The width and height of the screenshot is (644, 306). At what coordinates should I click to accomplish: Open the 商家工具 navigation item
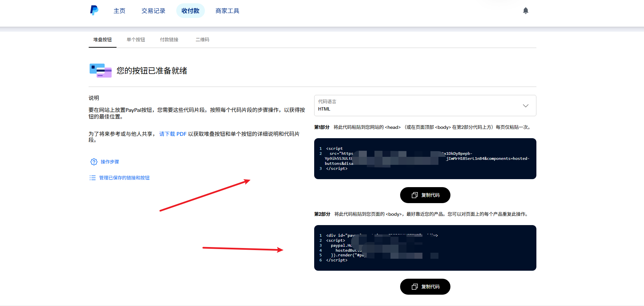click(227, 11)
